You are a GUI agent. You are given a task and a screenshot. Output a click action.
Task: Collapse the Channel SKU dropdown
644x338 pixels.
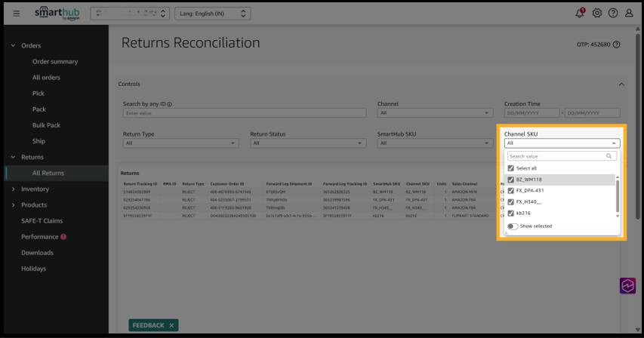coord(614,143)
